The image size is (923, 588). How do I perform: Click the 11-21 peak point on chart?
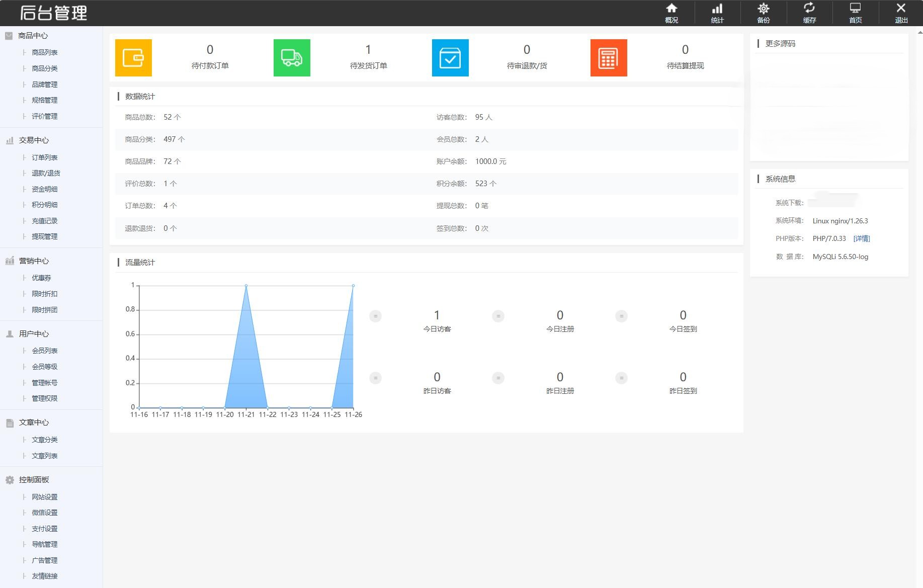[x=246, y=286]
